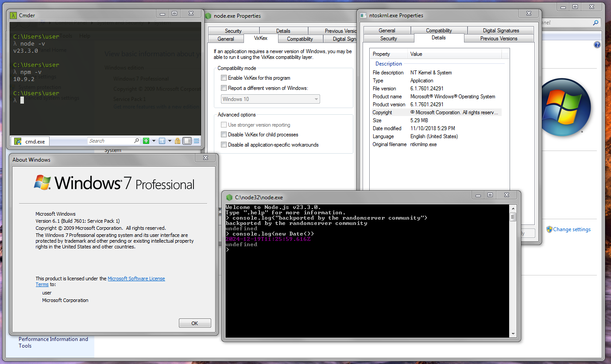Open General tab in ntoskrnl.exe Properties
This screenshot has height=364, width=611.
coord(387,31)
